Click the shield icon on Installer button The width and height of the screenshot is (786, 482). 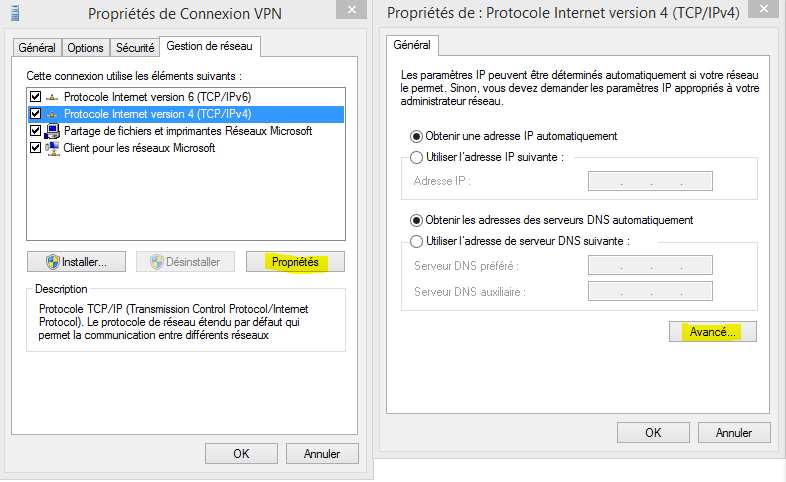53,262
